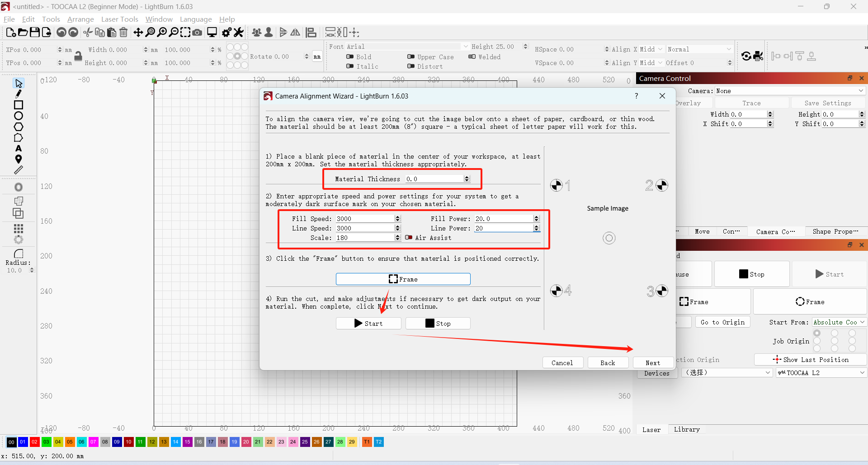The width and height of the screenshot is (868, 465).
Task: Switch to the Shape Properties tab
Action: (835, 231)
